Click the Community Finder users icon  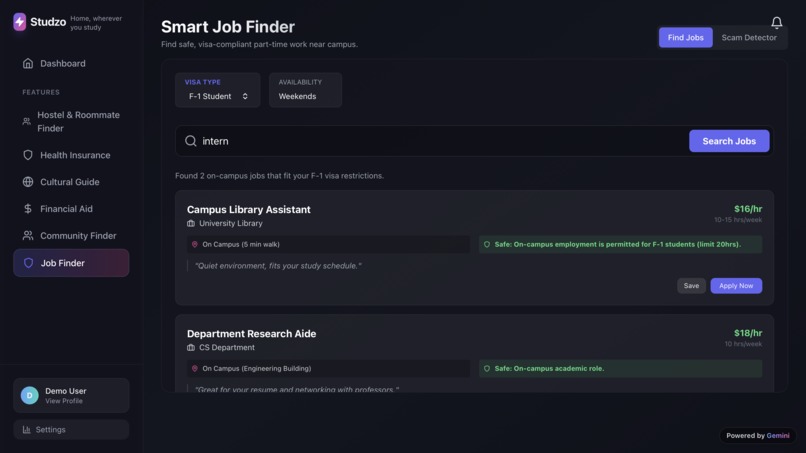pos(28,235)
